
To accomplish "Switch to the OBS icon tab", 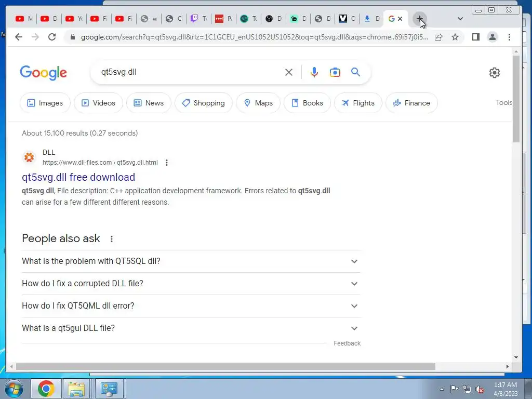I will point(273,19).
